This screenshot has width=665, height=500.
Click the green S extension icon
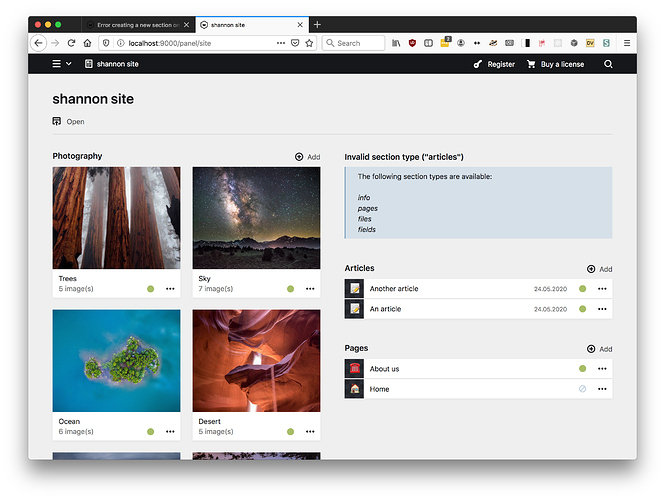(606, 43)
